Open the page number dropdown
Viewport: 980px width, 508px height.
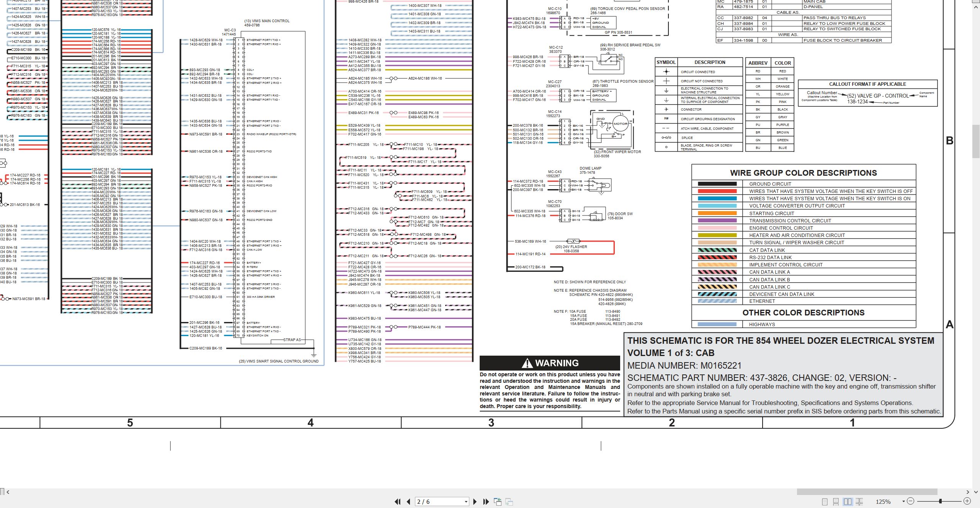pos(466,501)
